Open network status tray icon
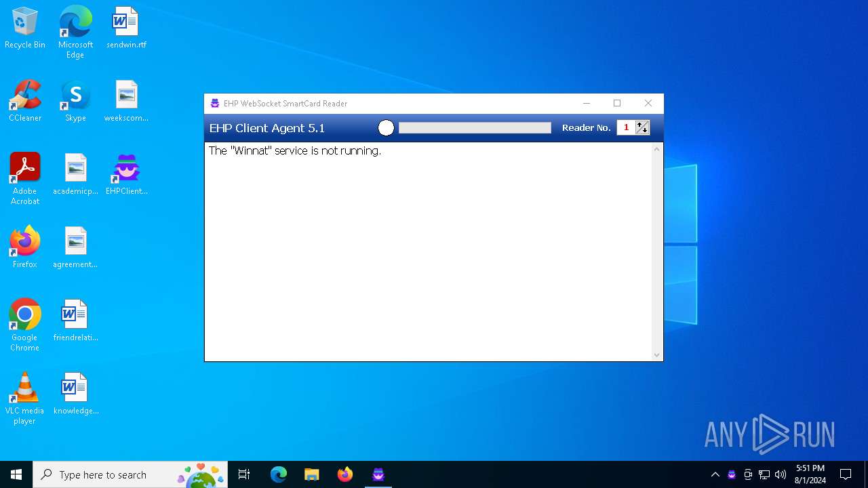 point(764,474)
